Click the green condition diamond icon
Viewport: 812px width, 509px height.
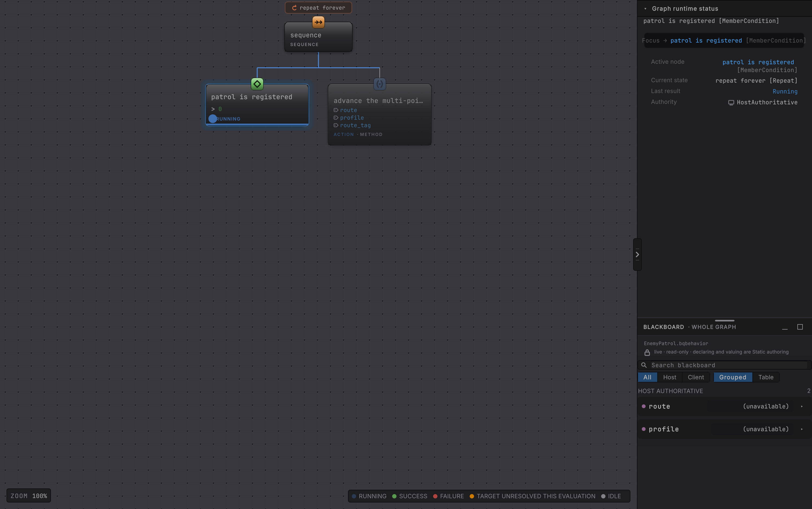point(257,84)
